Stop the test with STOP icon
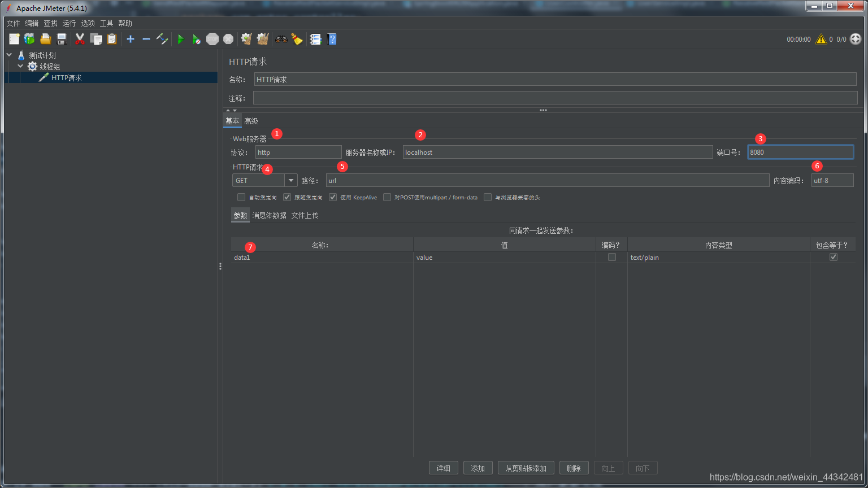 (212, 39)
